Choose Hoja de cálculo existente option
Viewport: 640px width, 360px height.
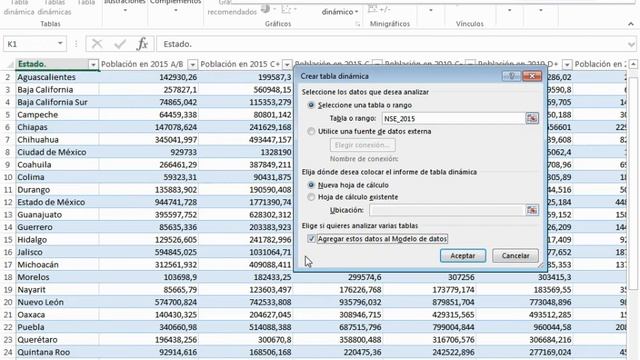point(311,197)
